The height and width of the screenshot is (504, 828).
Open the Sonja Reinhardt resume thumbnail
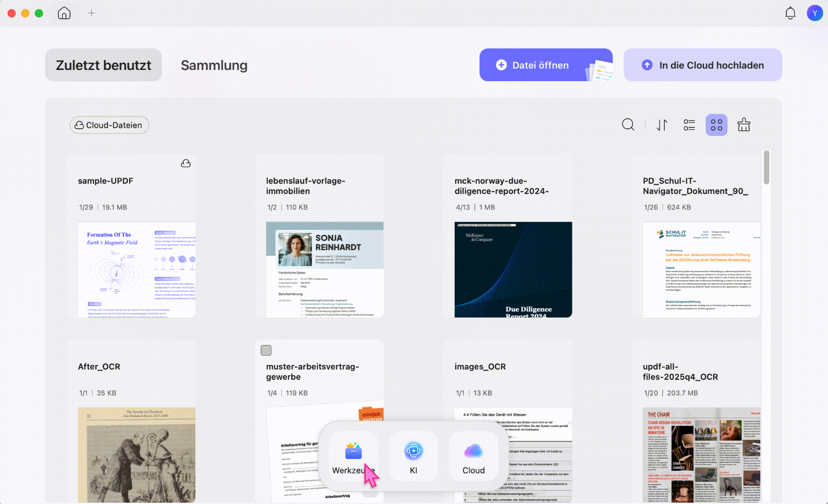coord(325,269)
